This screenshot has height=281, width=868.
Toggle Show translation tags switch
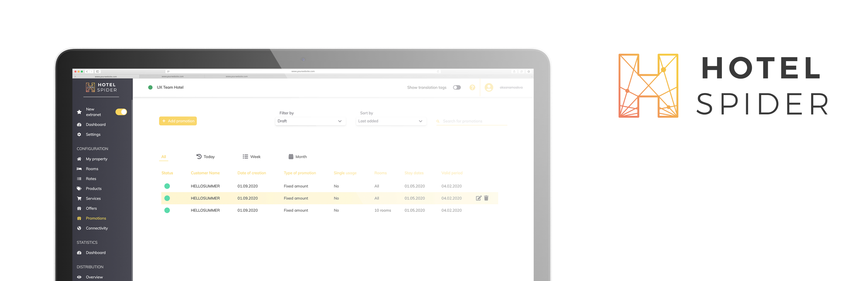coord(457,87)
